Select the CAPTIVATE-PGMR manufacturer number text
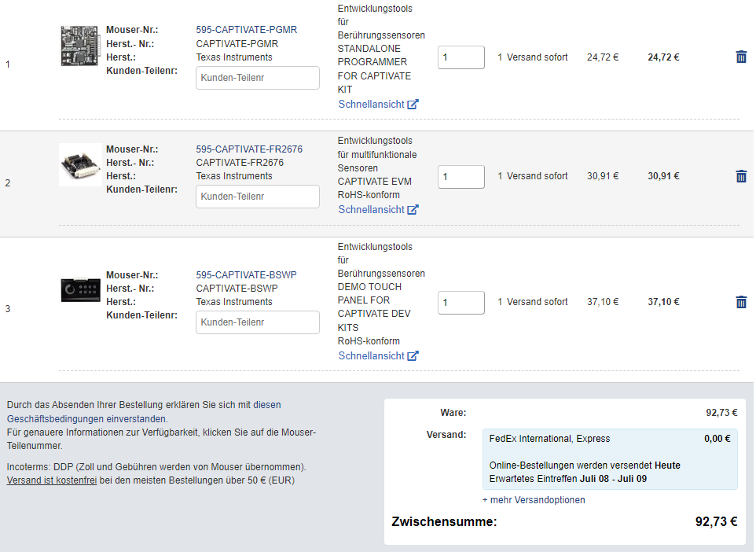The image size is (756, 552). tap(237, 44)
